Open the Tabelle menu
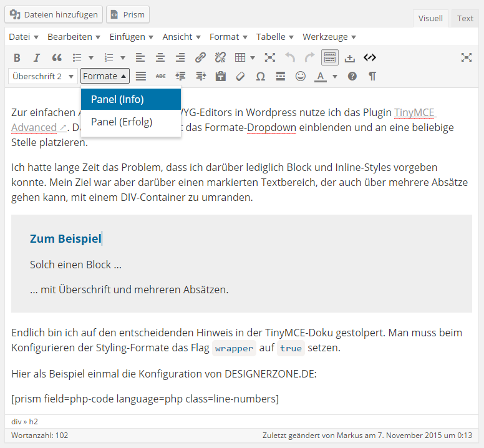Viewport: 484px width, 448px height. point(274,37)
